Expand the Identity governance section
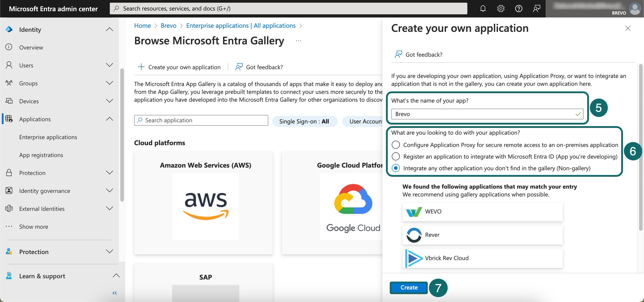 (109, 191)
